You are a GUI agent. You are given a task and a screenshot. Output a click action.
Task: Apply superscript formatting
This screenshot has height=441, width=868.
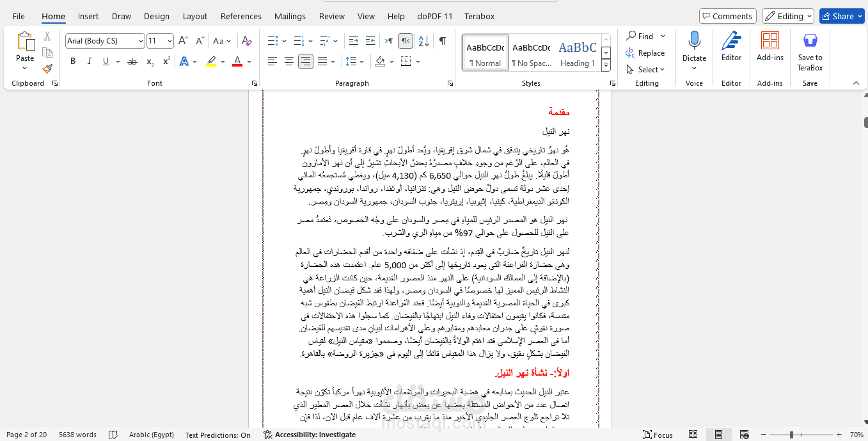click(x=166, y=61)
